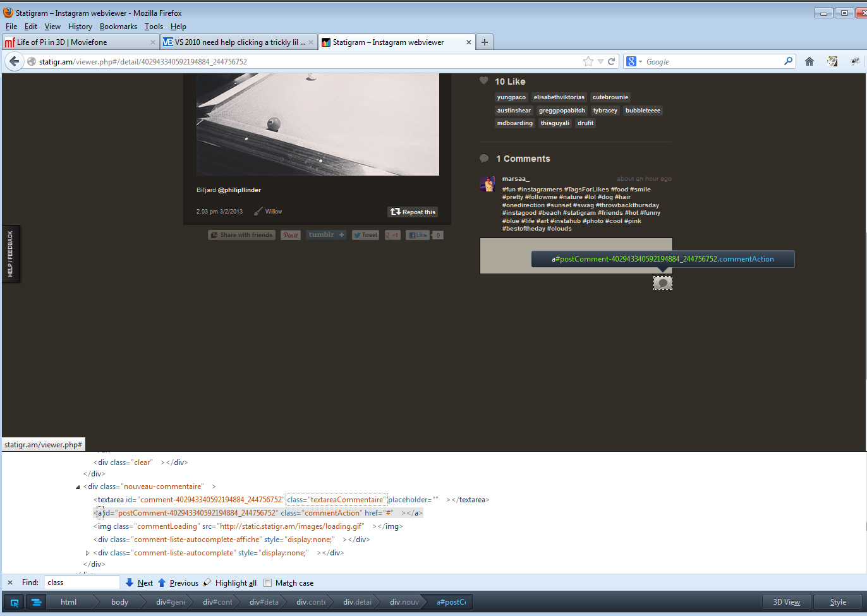Switch to the Life of Pi in 3D tab
This screenshot has width=867, height=616.
(80, 42)
